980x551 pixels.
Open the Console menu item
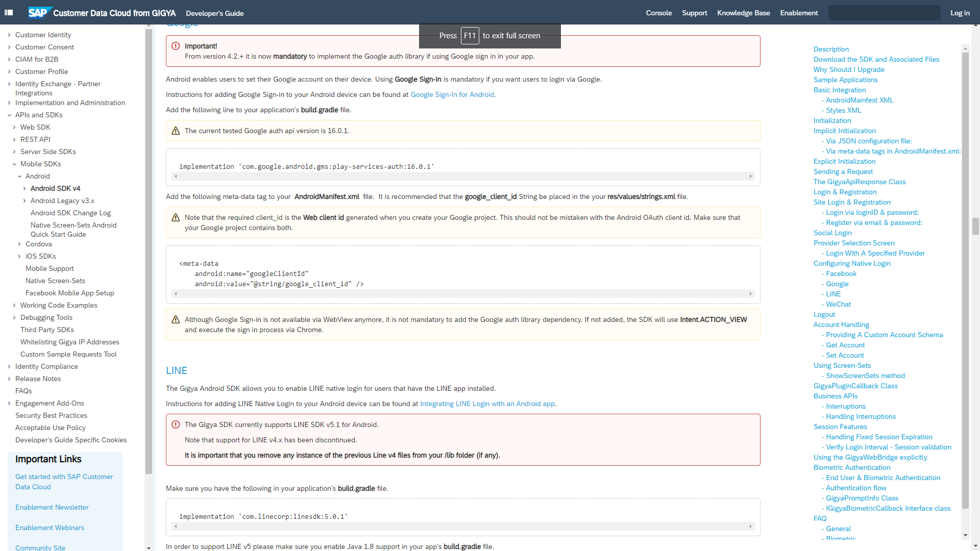click(x=658, y=13)
